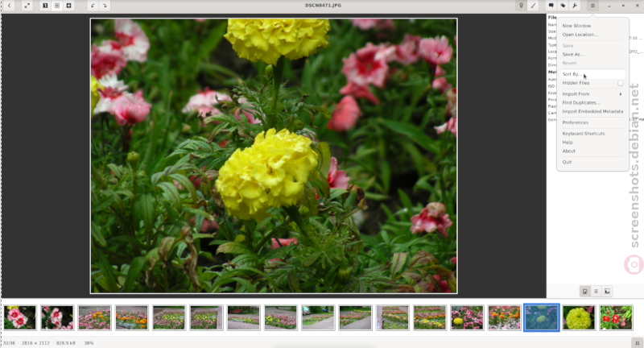Select the highlighted blue-bordered thumbnail
The image size is (644, 348).
pyautogui.click(x=541, y=317)
